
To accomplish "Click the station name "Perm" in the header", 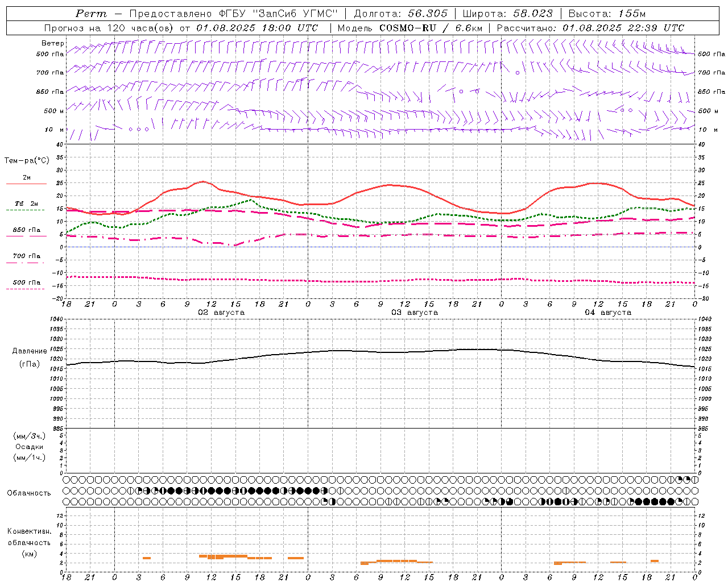I will coord(91,14).
